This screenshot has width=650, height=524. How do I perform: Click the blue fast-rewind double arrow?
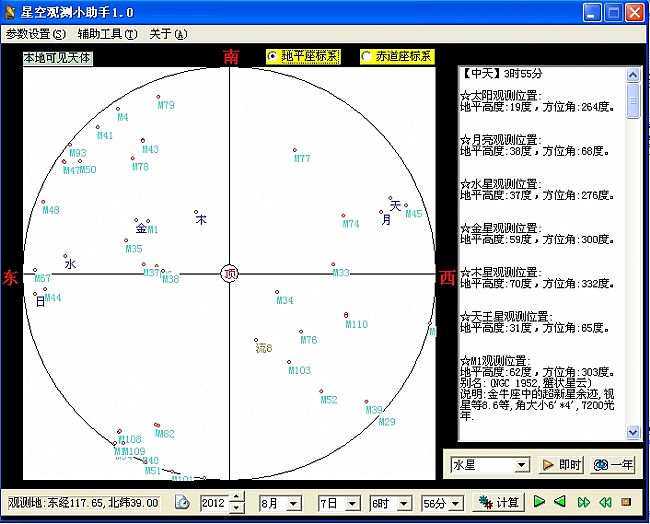[605, 501]
